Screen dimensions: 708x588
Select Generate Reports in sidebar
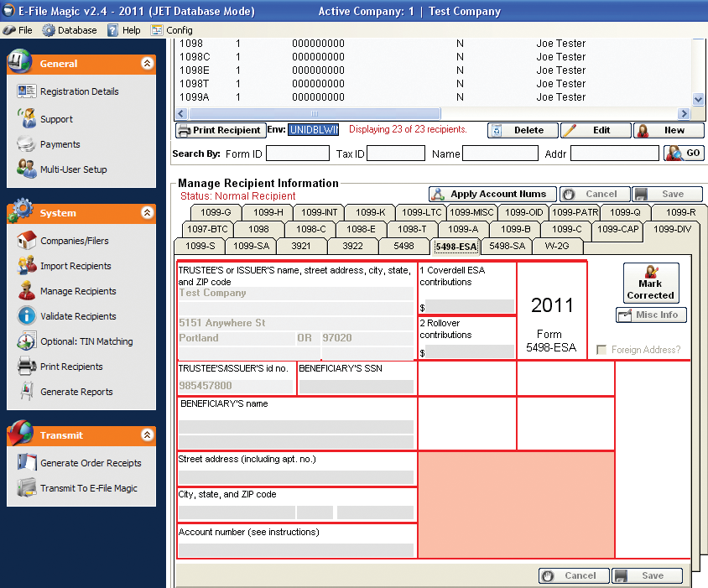pyautogui.click(x=76, y=392)
